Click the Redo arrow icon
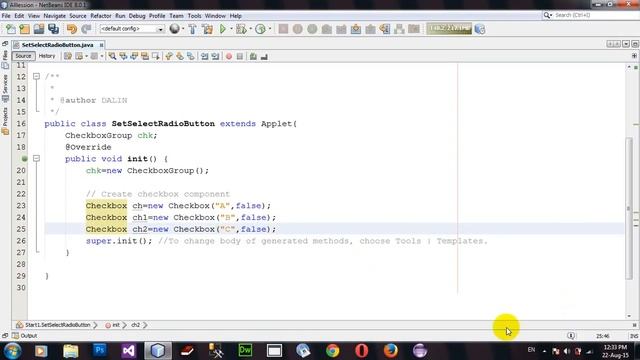 point(86,29)
